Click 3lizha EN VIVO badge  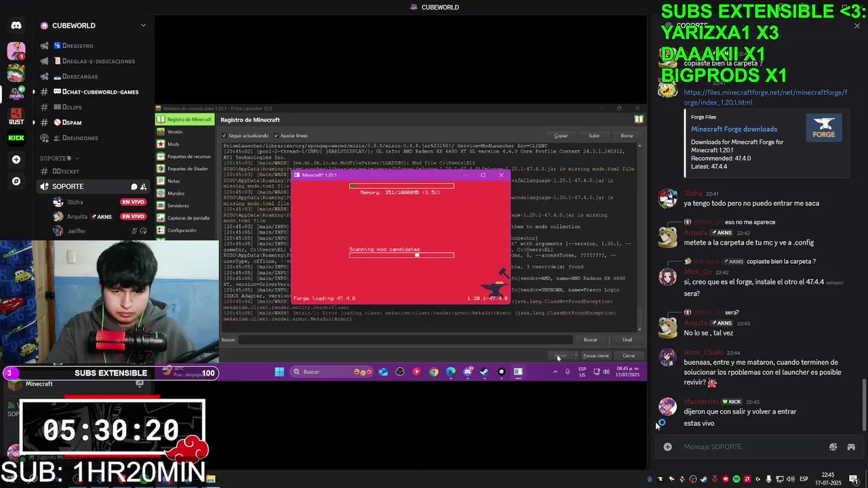[x=133, y=202]
